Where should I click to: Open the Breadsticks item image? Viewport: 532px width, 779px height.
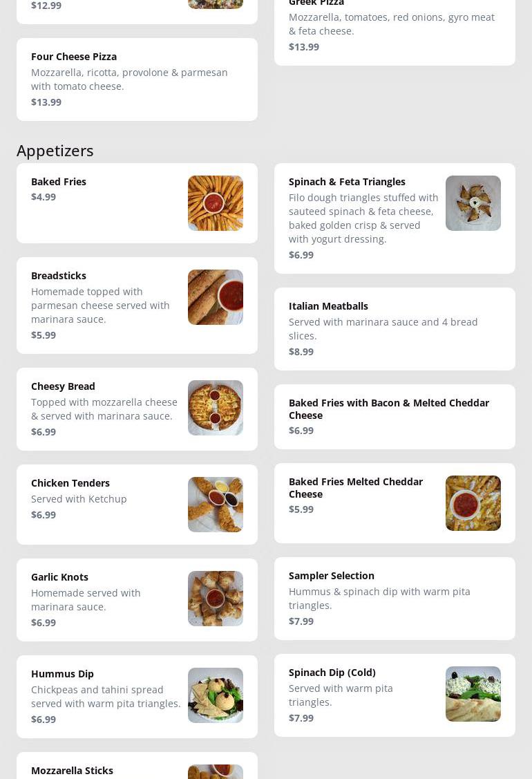click(x=215, y=297)
